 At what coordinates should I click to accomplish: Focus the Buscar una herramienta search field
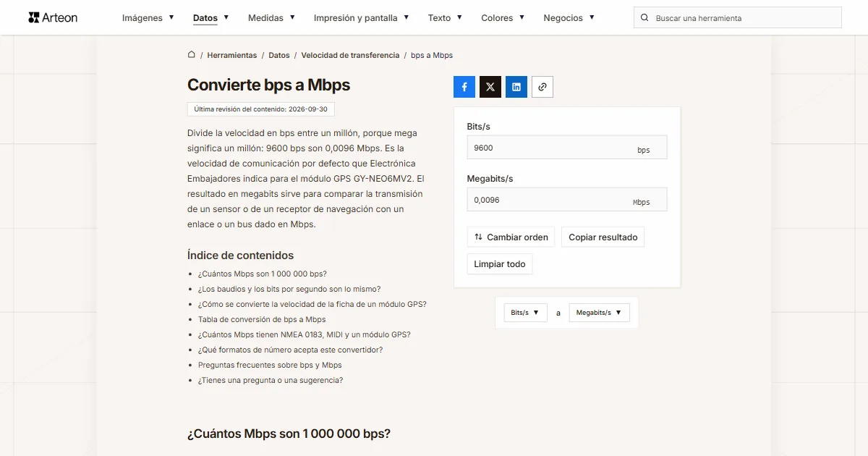(738, 18)
